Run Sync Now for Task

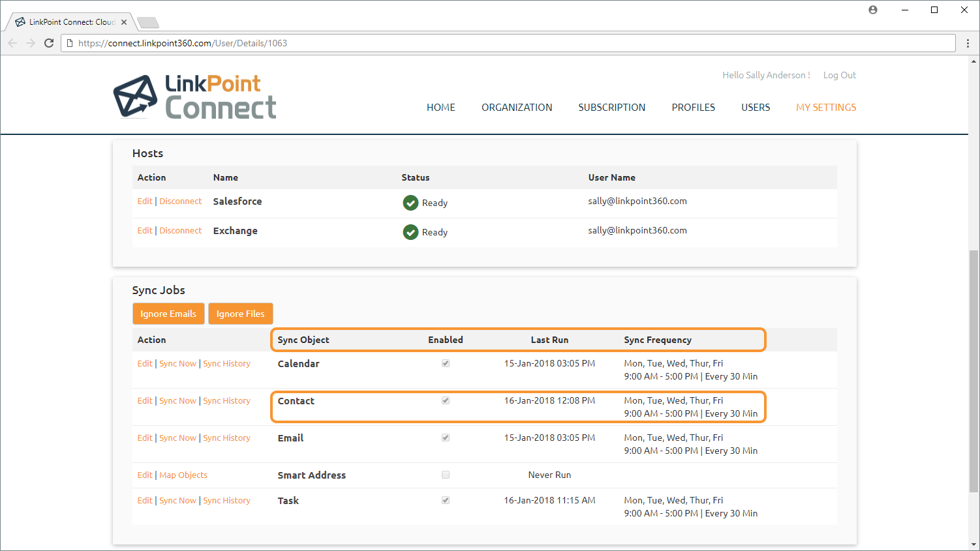click(x=177, y=501)
